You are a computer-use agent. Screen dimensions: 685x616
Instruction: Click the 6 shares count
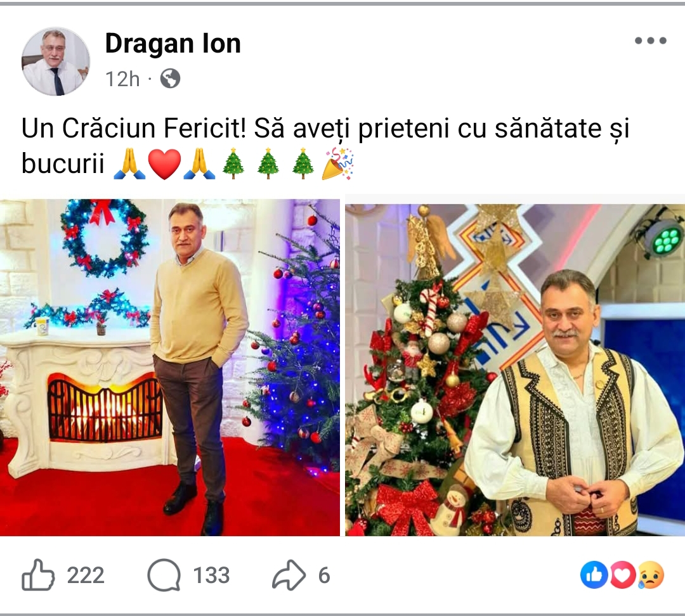[x=324, y=575]
